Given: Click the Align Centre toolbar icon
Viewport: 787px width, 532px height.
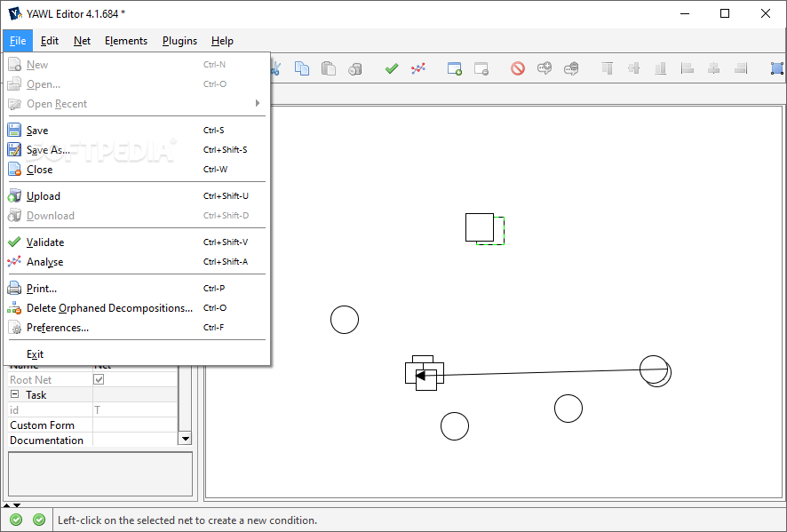Looking at the screenshot, I should 714,68.
